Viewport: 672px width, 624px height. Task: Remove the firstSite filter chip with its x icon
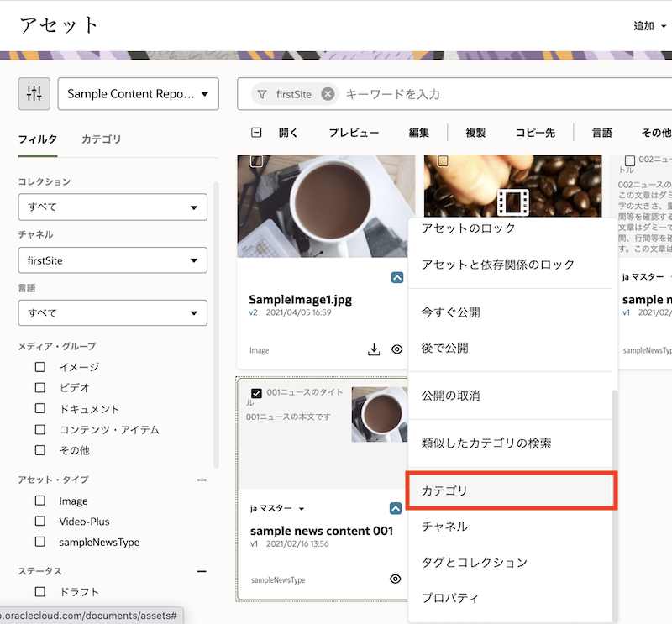(326, 94)
